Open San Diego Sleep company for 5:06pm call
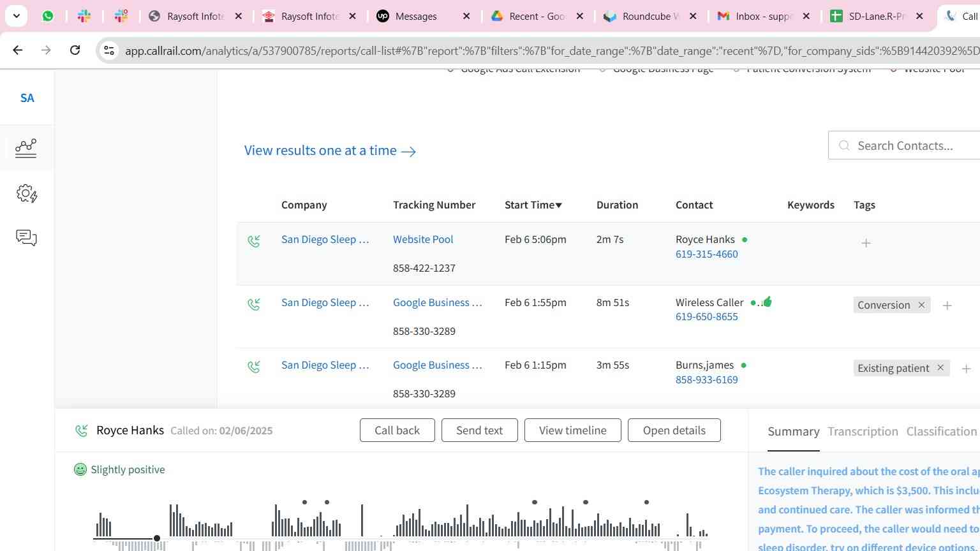Image resolution: width=980 pixels, height=551 pixels. tap(325, 239)
